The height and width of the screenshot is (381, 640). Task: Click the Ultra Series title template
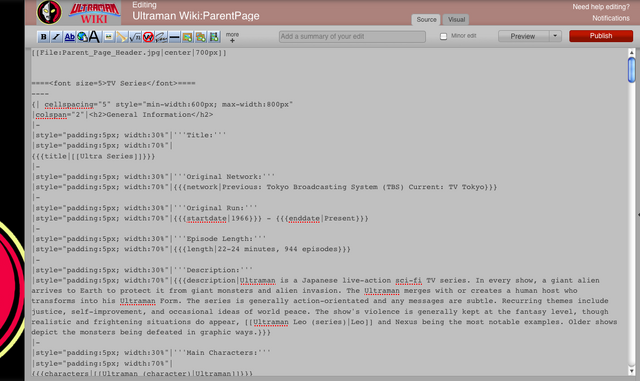(93, 156)
